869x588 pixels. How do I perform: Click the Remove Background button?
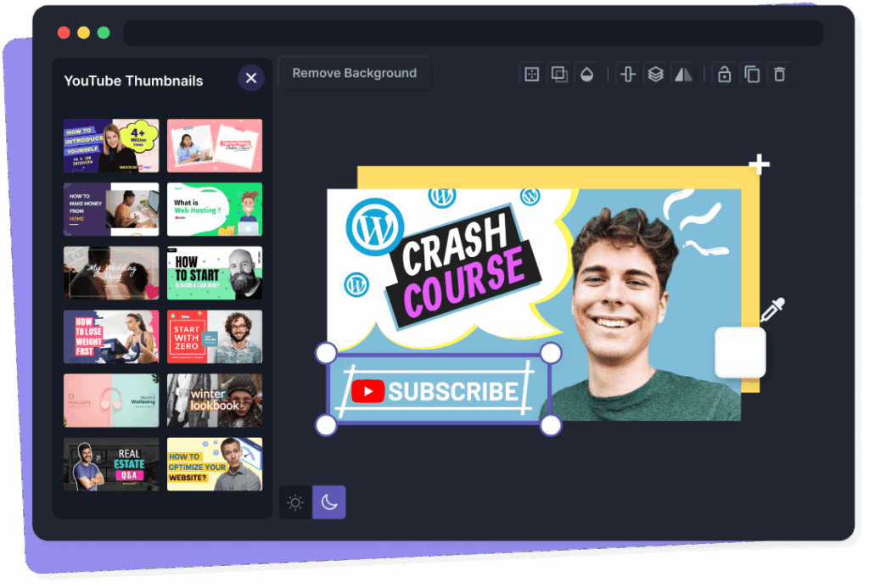(355, 73)
